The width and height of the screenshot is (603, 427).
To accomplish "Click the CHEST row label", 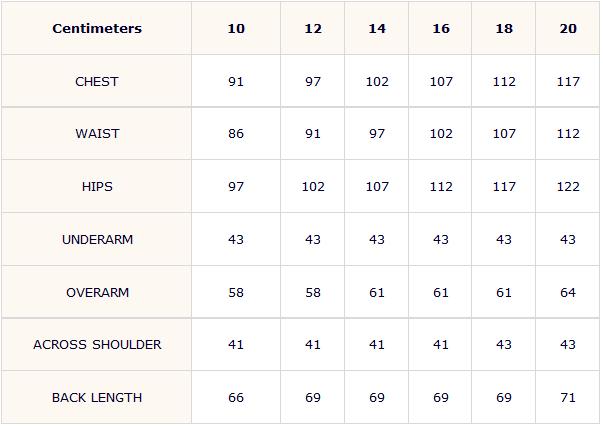I will [x=97, y=82].
